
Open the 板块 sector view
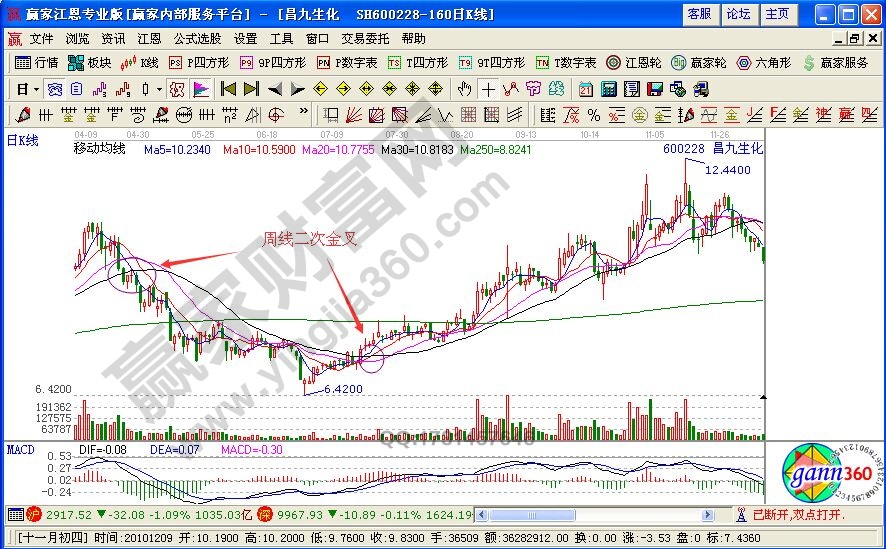point(90,63)
